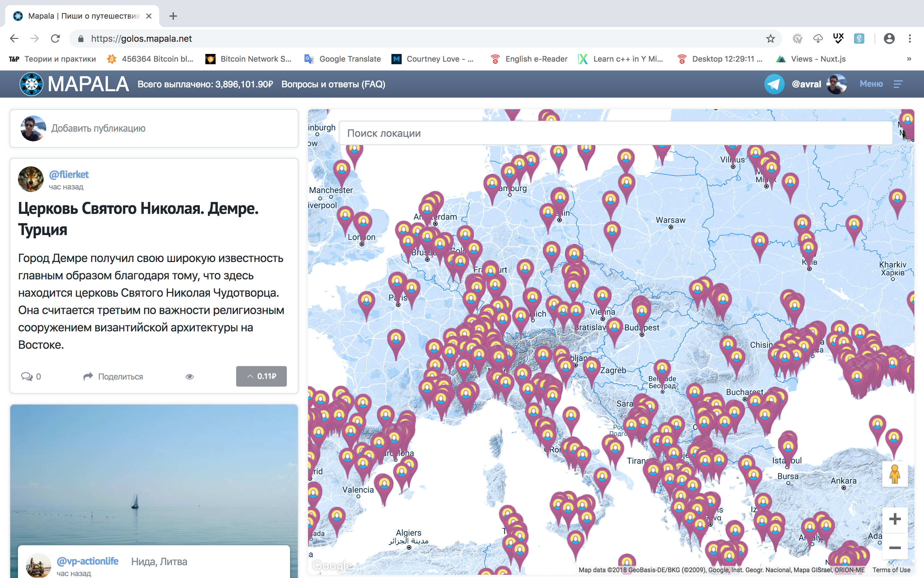Click the Telegram icon in header
The image size is (924, 578).
point(774,84)
